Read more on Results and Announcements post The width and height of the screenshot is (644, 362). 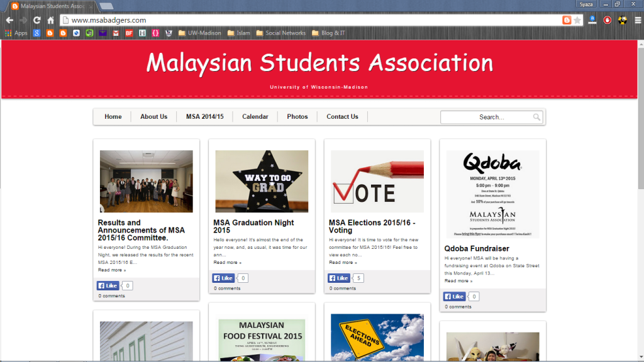coord(112,270)
